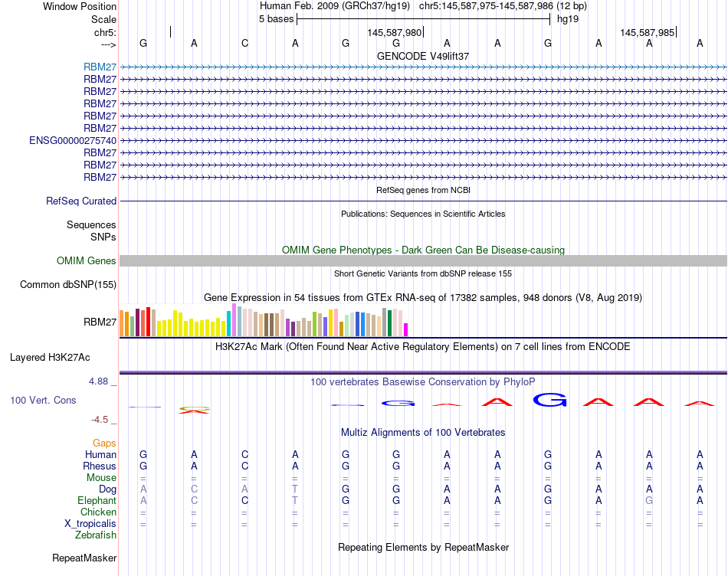Click the GTEx Gene Expression track title
Image resolution: width=728 pixels, height=576 pixels.
coord(423,298)
